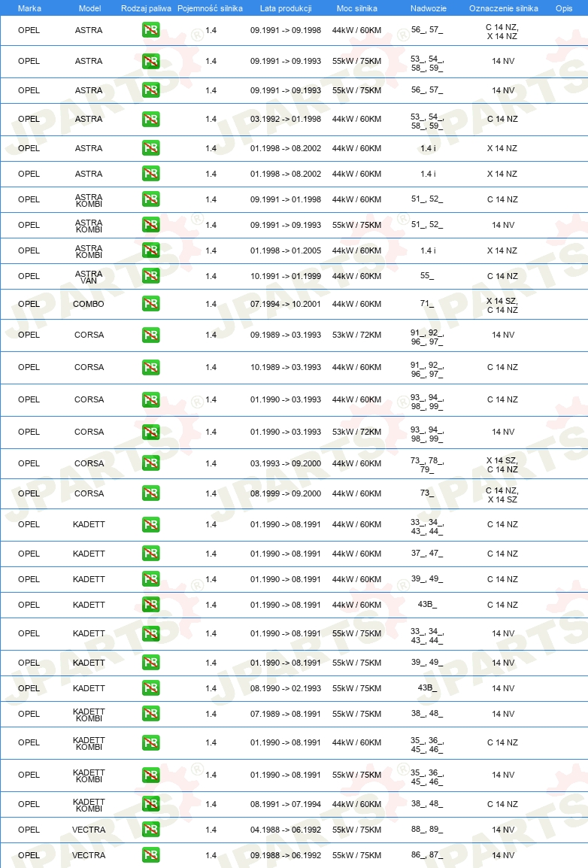
Task: Select fuel icon in Corsa 08.1999->09.2000 row
Action: [150, 493]
